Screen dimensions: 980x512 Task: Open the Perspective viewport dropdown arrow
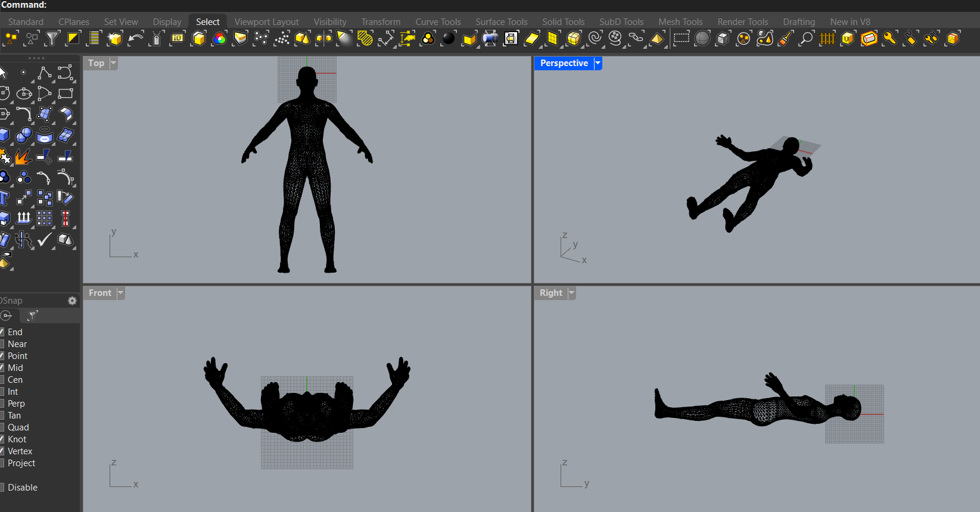coord(598,63)
